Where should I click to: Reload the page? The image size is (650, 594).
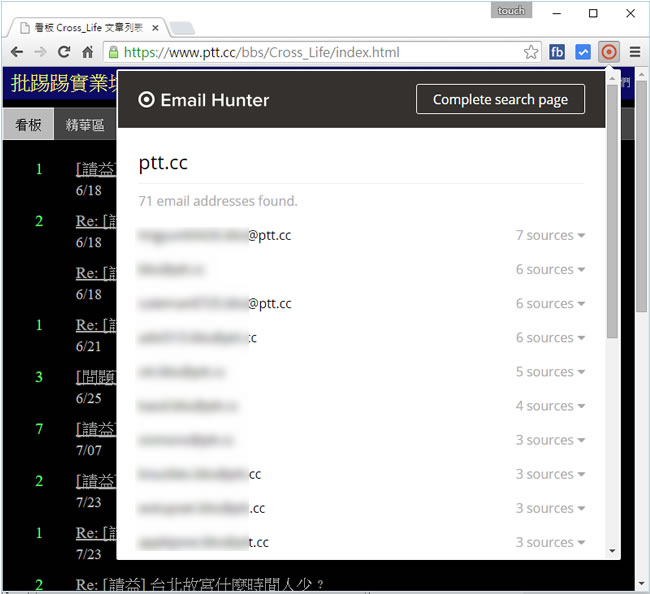64,52
